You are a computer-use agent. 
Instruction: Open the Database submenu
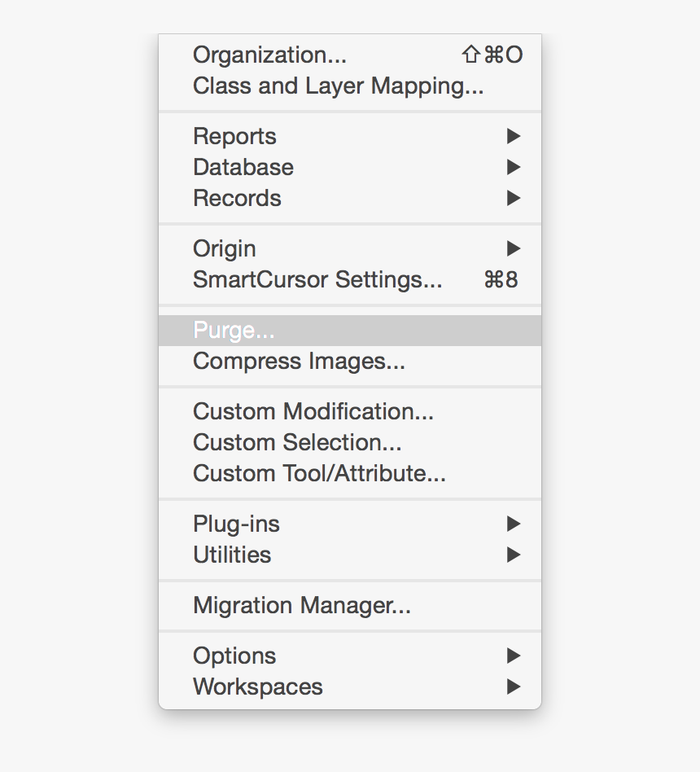point(243,168)
